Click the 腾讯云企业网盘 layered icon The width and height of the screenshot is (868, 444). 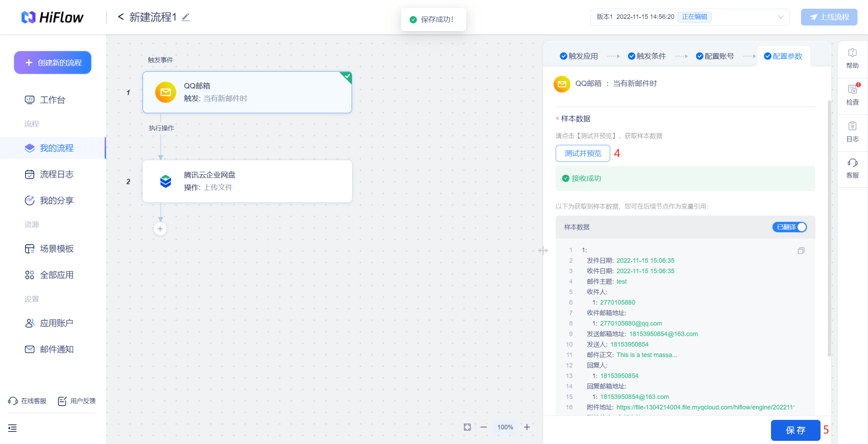pyautogui.click(x=166, y=181)
